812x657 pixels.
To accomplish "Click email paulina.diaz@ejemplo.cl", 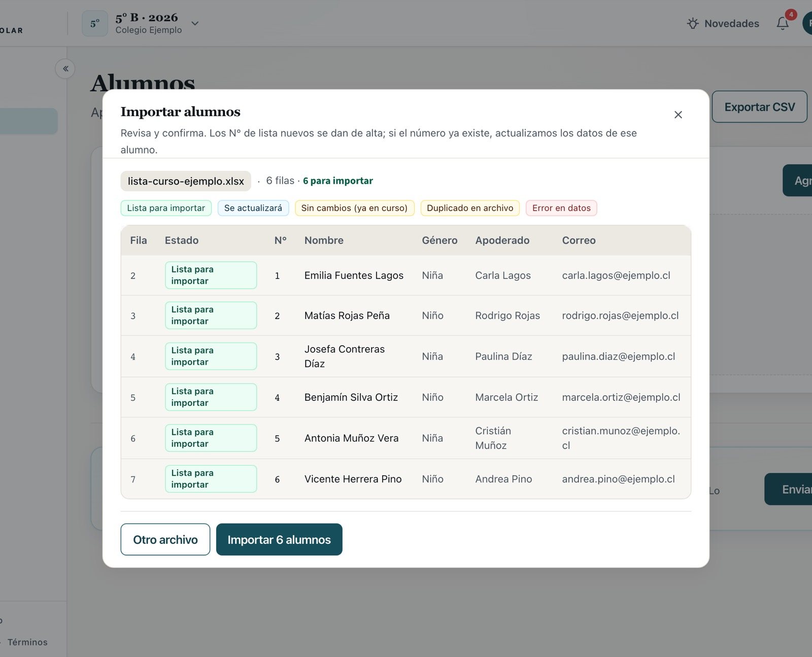I will pos(618,356).
